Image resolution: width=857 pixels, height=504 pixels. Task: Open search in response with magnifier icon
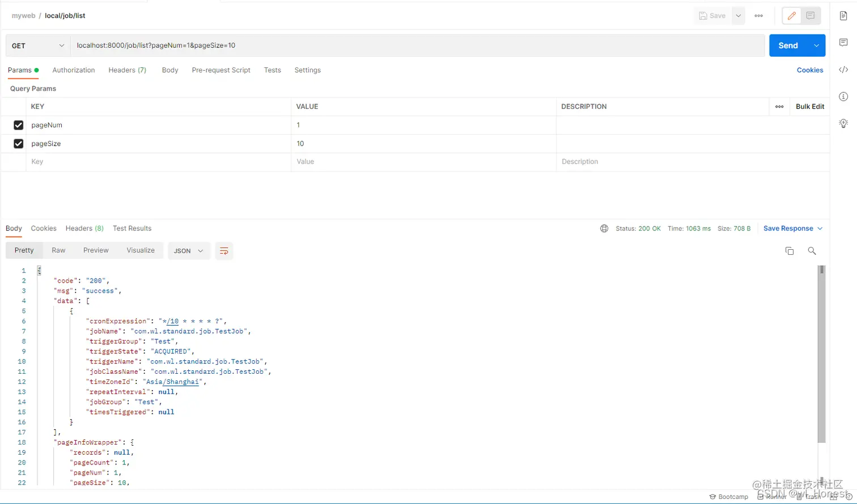tap(812, 251)
